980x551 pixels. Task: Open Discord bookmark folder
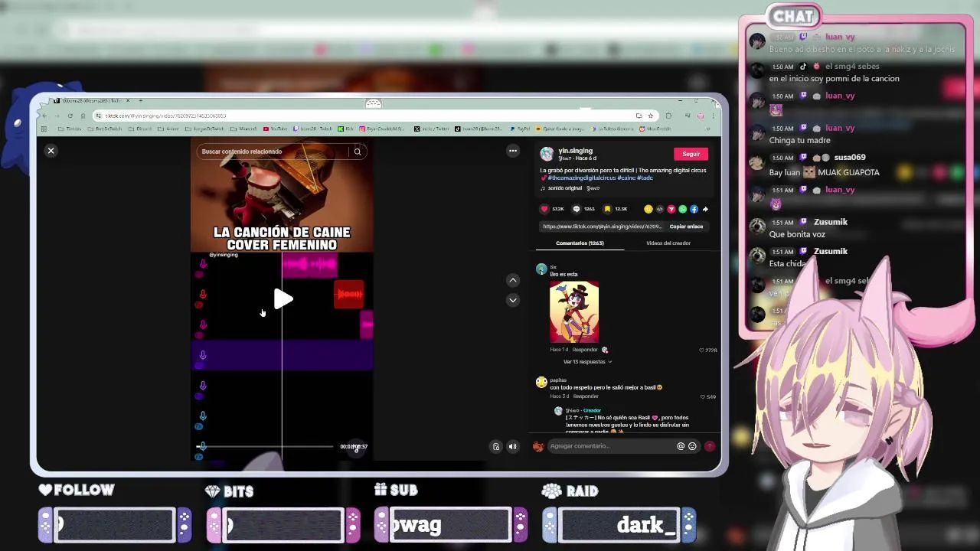(x=141, y=129)
